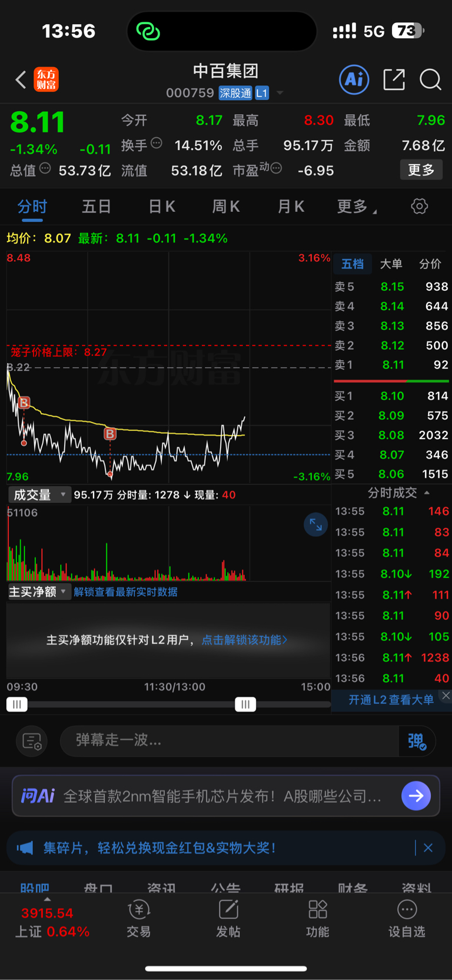Close the 开通L2查看大单 prompt
452x980 pixels.
(x=446, y=696)
